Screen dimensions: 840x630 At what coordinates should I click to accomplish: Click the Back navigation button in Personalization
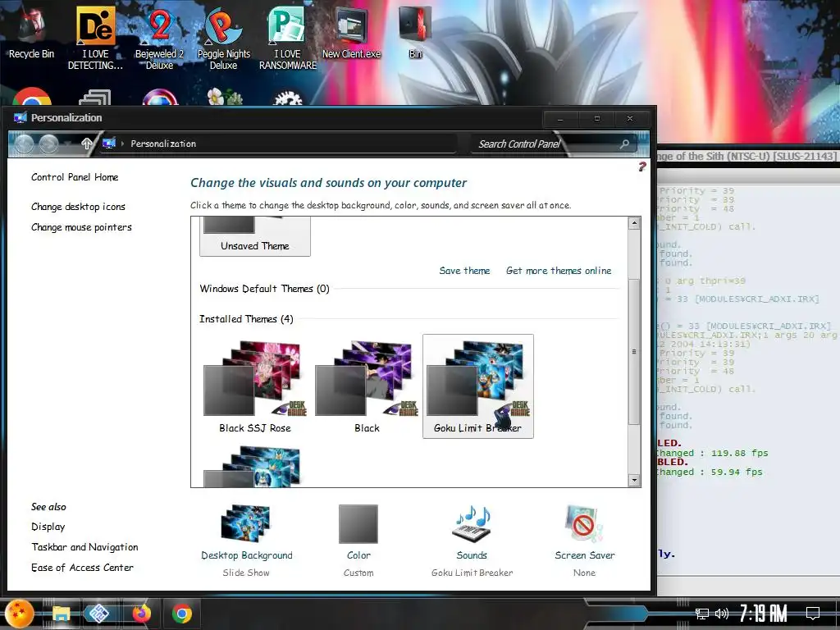coord(24,144)
